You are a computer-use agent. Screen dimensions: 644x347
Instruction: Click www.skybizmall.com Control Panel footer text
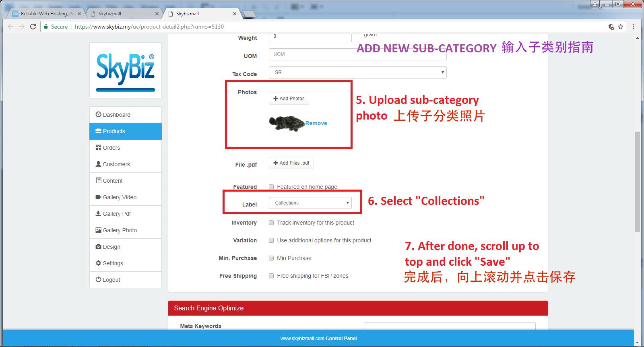click(x=318, y=339)
